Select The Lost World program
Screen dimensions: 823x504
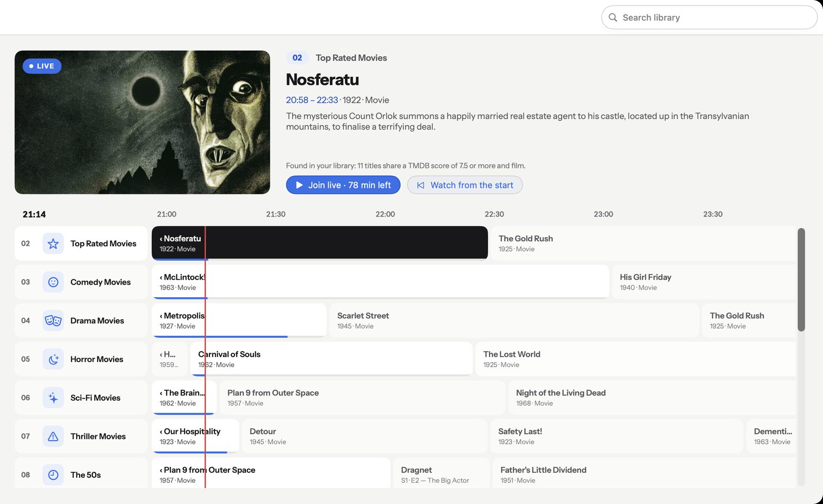[635, 359]
